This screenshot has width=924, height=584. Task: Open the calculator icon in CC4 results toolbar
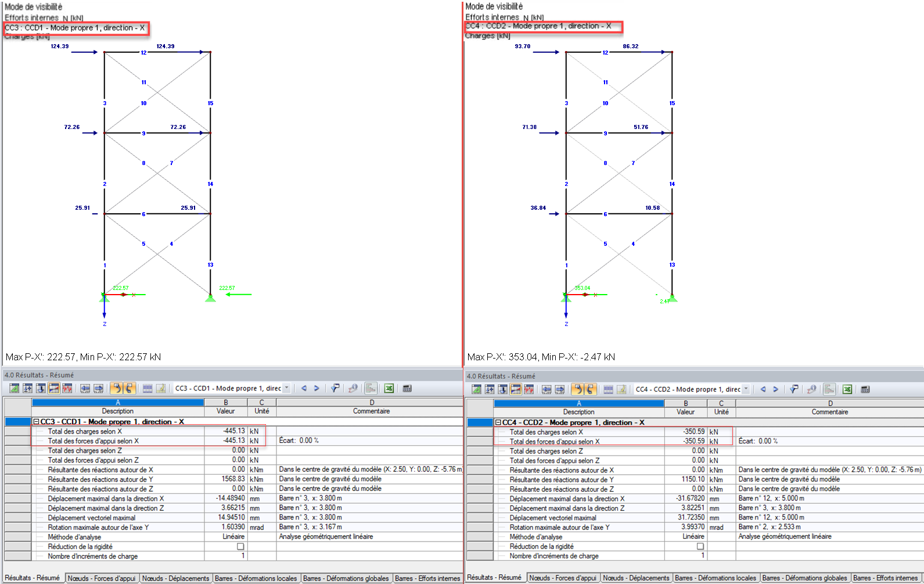[x=865, y=389]
